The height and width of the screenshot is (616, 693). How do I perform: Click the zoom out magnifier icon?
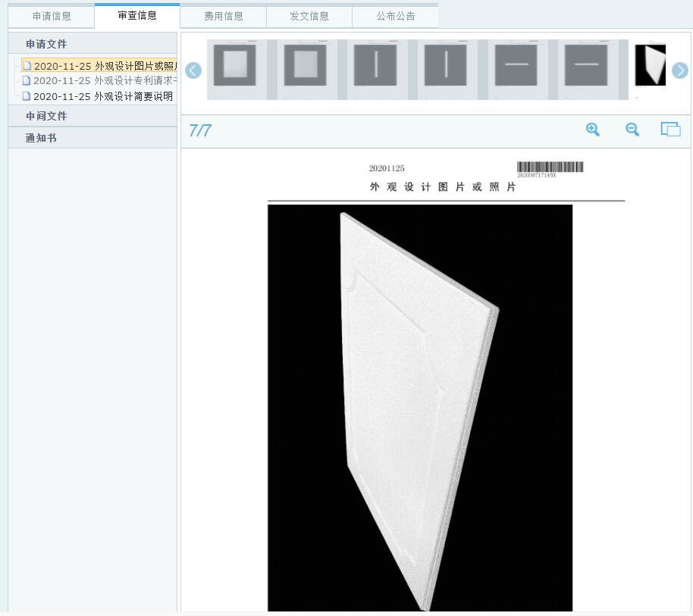632,130
